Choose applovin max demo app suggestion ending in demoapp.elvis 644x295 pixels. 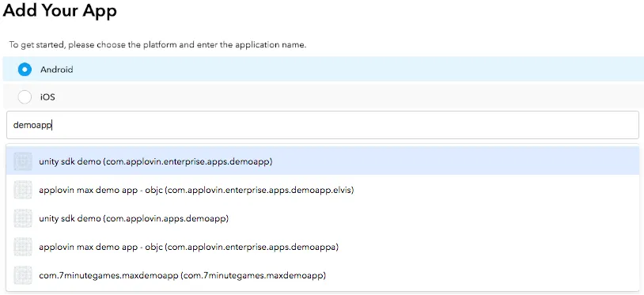[x=323, y=190]
